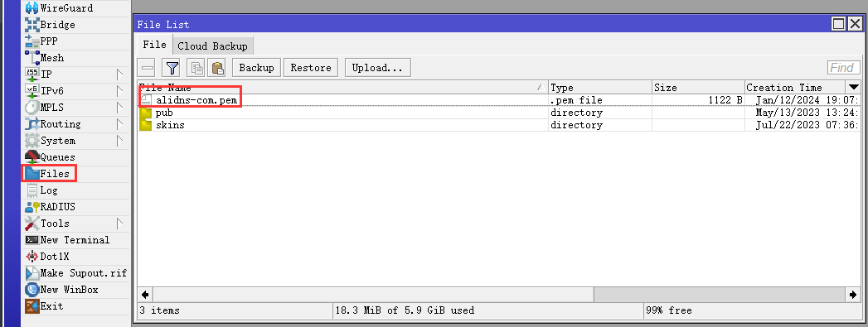
Task: Click the Jul/22/2023 creation time cell
Action: click(x=807, y=125)
